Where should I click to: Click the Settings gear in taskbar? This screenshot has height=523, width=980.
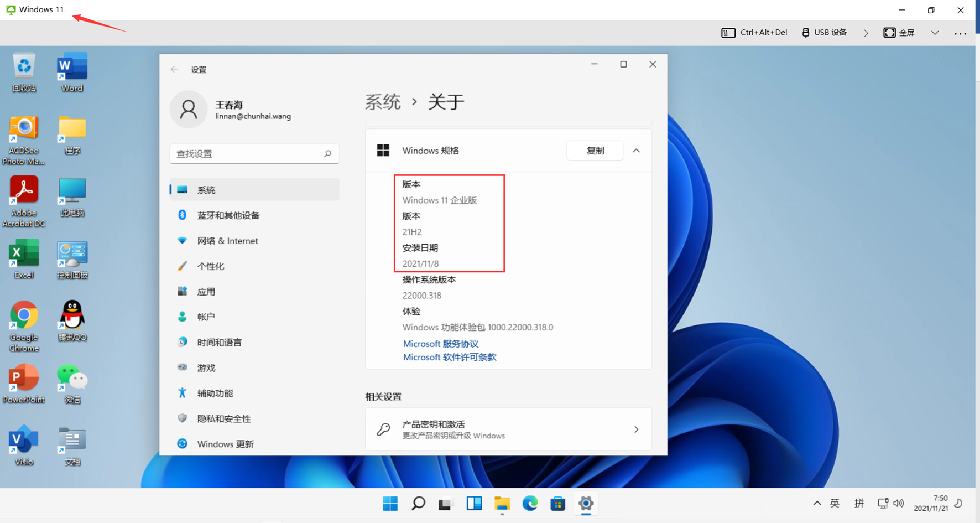pyautogui.click(x=586, y=504)
